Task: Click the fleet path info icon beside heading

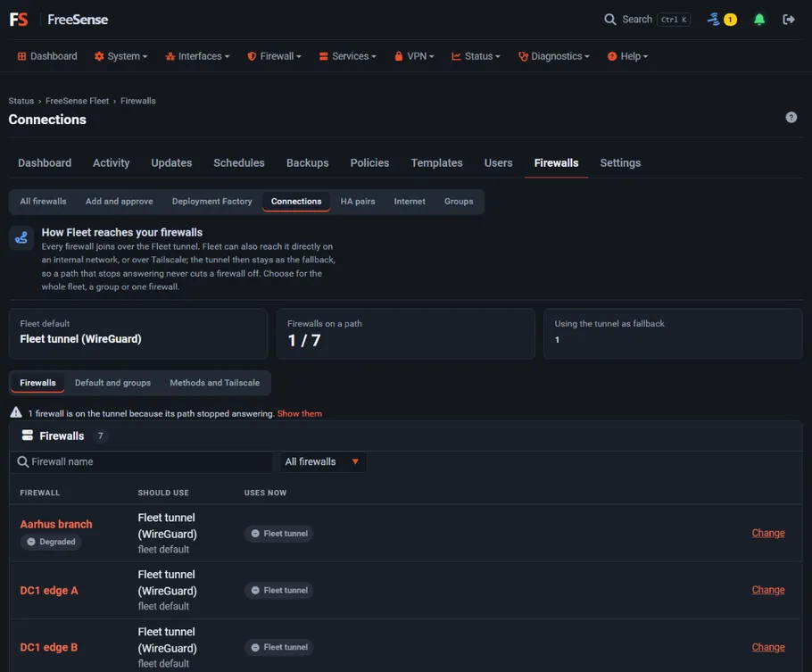Action: point(21,238)
